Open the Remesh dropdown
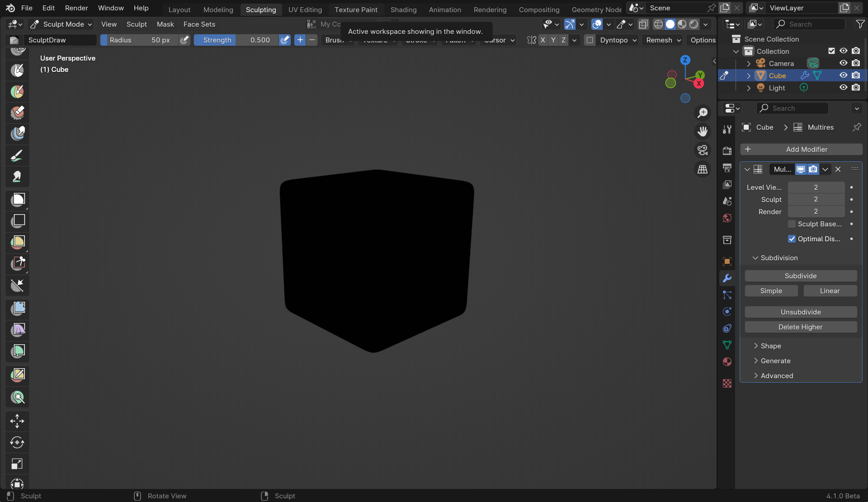 click(663, 40)
